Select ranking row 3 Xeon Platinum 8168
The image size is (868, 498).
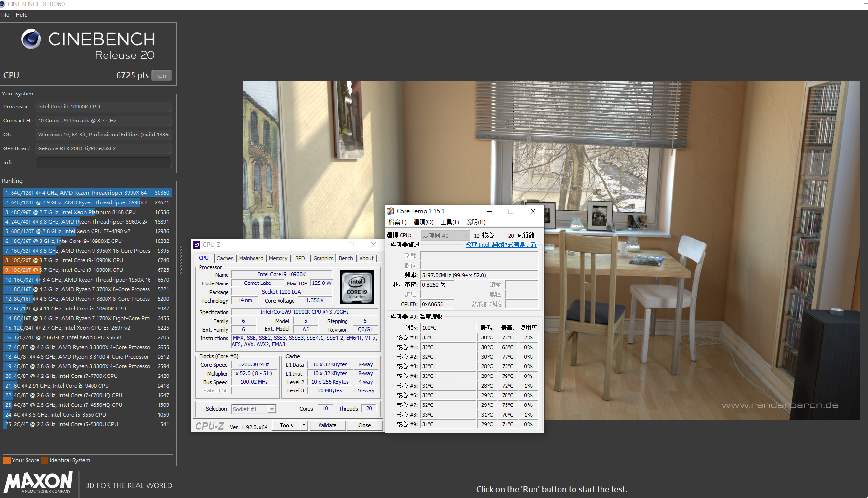[x=88, y=212]
